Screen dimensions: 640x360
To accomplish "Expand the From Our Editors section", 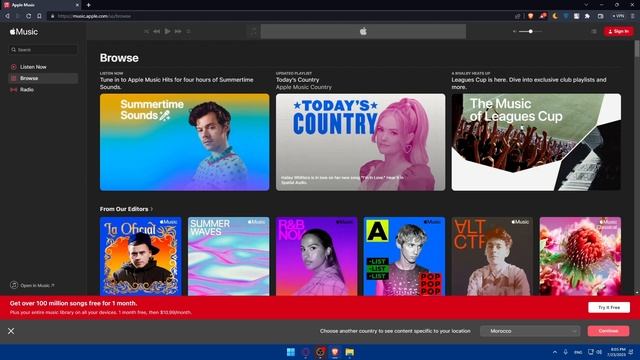I will [x=126, y=209].
